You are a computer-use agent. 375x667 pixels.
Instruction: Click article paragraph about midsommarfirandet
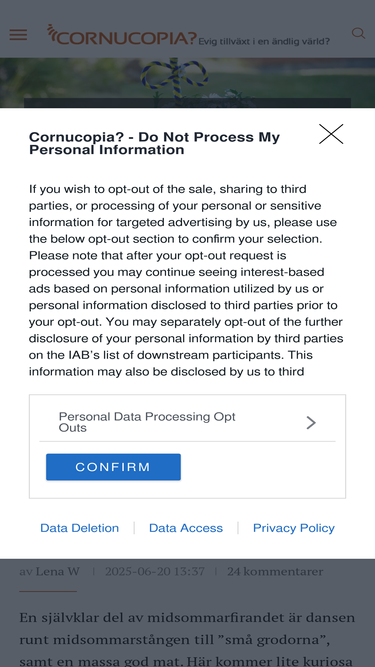pyautogui.click(x=187, y=639)
